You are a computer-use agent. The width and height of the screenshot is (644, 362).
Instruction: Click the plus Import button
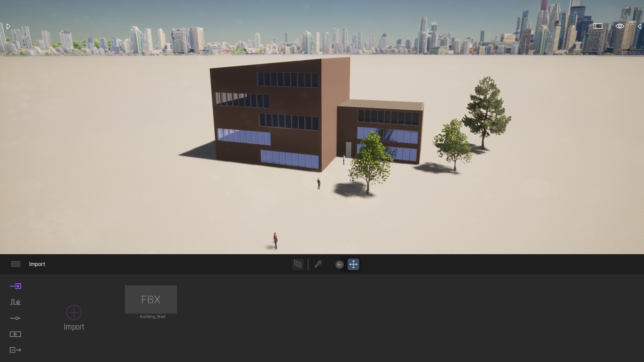pos(74,312)
